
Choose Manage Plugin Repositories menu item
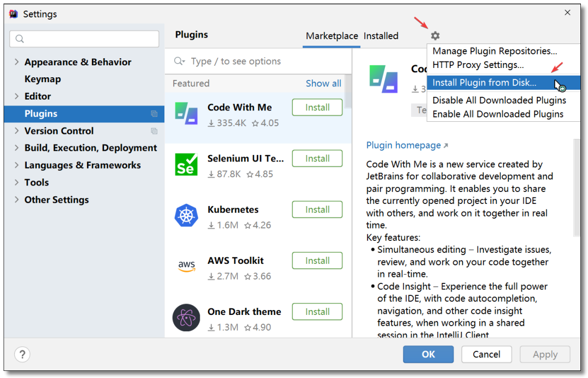click(504, 51)
